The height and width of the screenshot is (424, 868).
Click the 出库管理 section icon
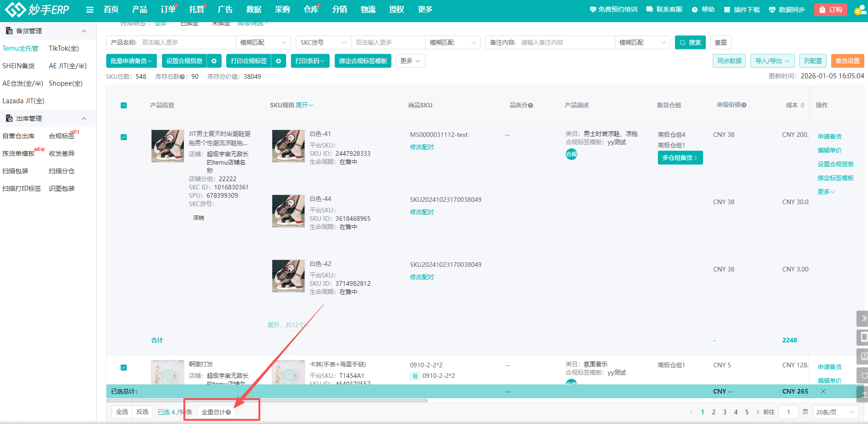coord(9,118)
